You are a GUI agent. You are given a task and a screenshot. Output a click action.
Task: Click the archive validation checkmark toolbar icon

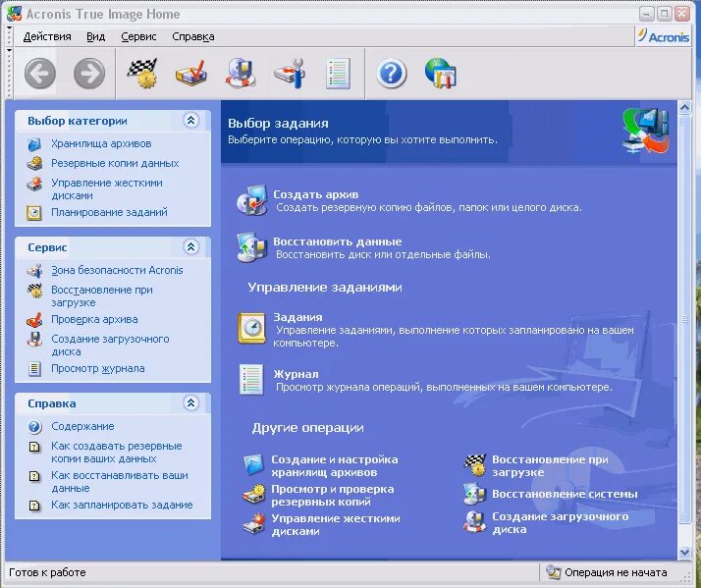(x=191, y=74)
